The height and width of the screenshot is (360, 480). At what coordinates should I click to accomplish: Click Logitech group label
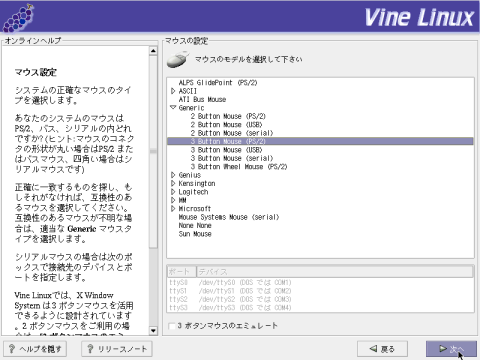(193, 192)
